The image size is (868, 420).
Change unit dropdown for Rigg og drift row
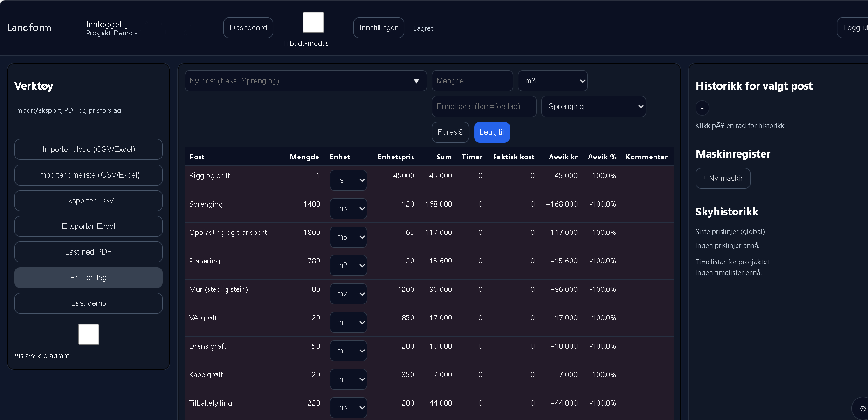point(348,180)
